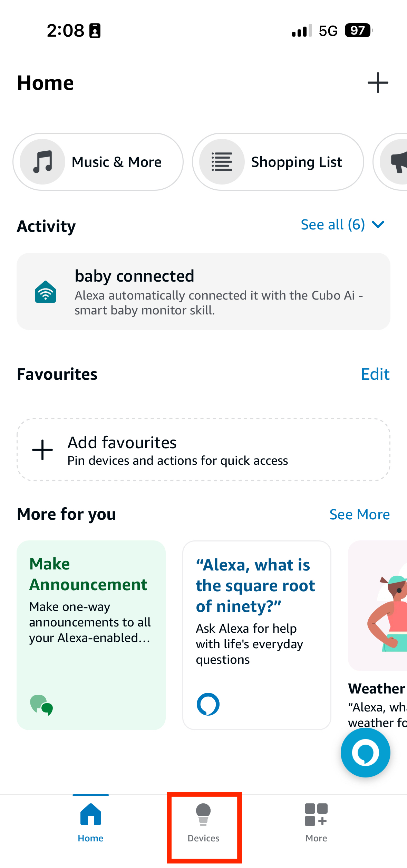Tap the floating blue Alexa voice button

(365, 752)
